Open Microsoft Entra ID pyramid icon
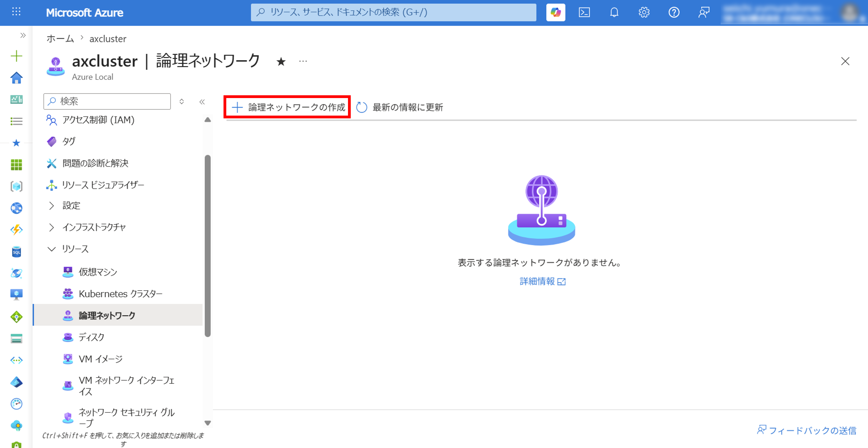Screen dimensions: 868x448 [16, 382]
